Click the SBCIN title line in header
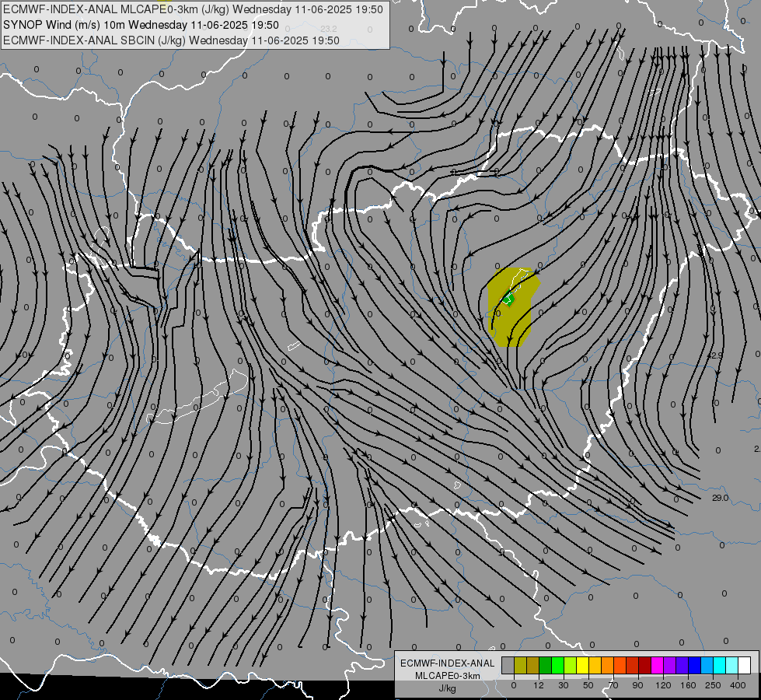761x700 pixels. (171, 40)
